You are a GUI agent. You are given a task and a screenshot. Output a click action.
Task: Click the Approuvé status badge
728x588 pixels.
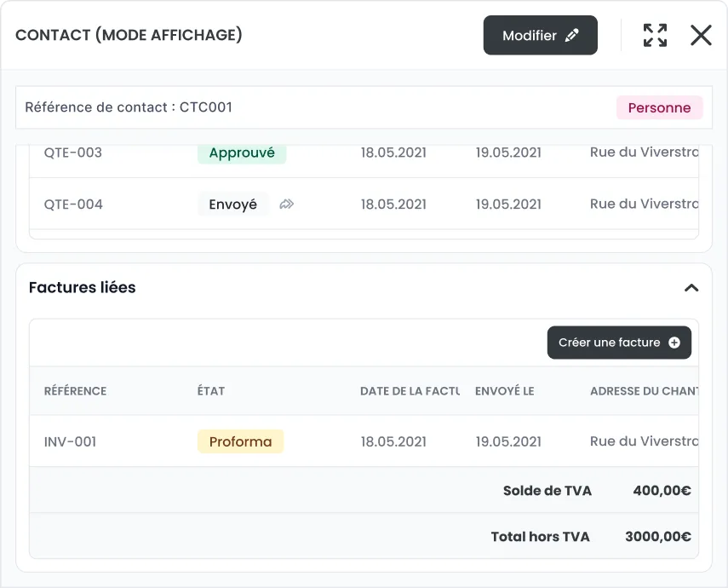pos(242,153)
